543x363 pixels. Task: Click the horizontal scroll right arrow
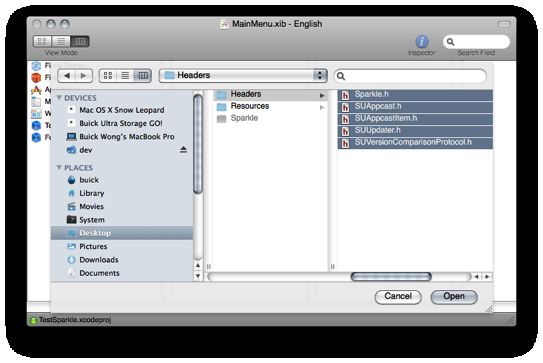click(487, 276)
